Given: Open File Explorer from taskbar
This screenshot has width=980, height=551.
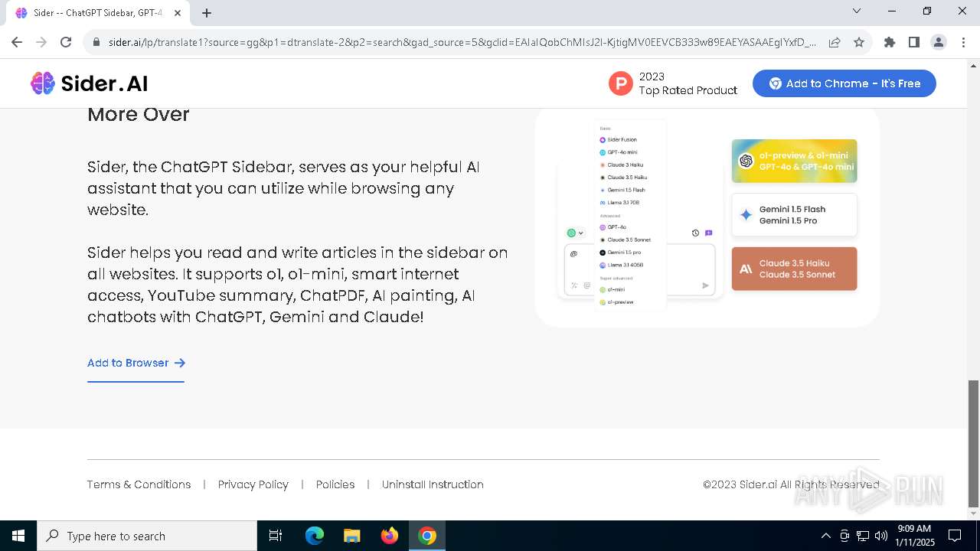Looking at the screenshot, I should 352,536.
